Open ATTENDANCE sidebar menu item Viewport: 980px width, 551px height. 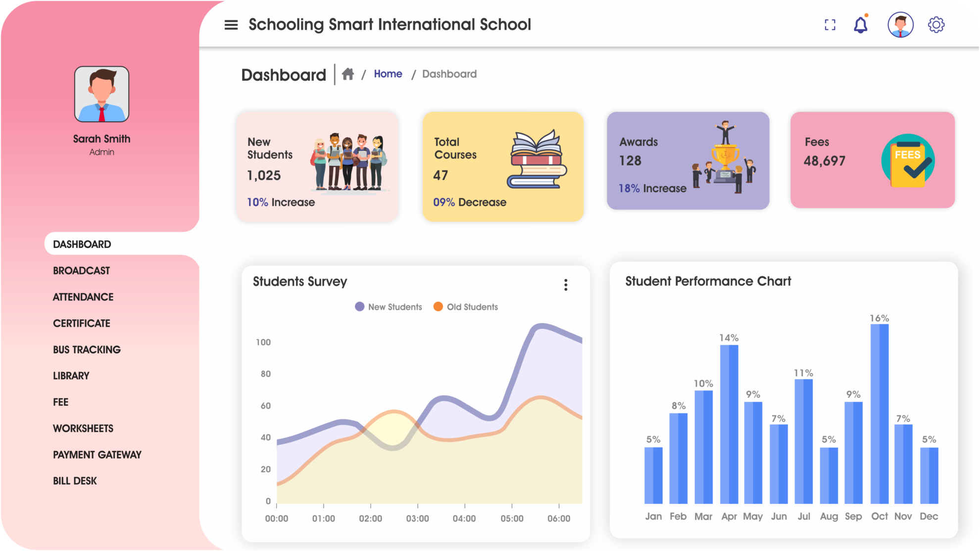point(83,297)
